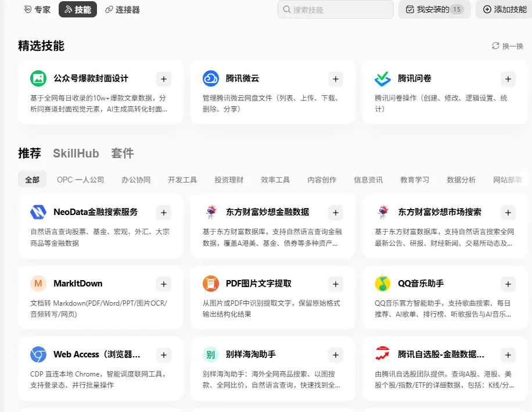Click the 东方财富妙想金融数据 mascot icon
This screenshot has height=412, width=532.
click(211, 212)
